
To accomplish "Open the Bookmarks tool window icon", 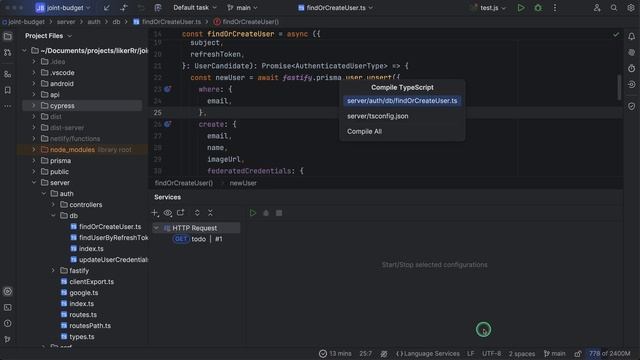I will pyautogui.click(x=8, y=90).
